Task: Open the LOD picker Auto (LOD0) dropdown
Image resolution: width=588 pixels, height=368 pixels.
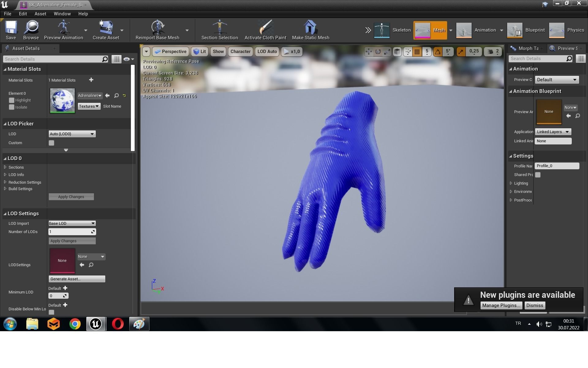Action: click(x=72, y=134)
